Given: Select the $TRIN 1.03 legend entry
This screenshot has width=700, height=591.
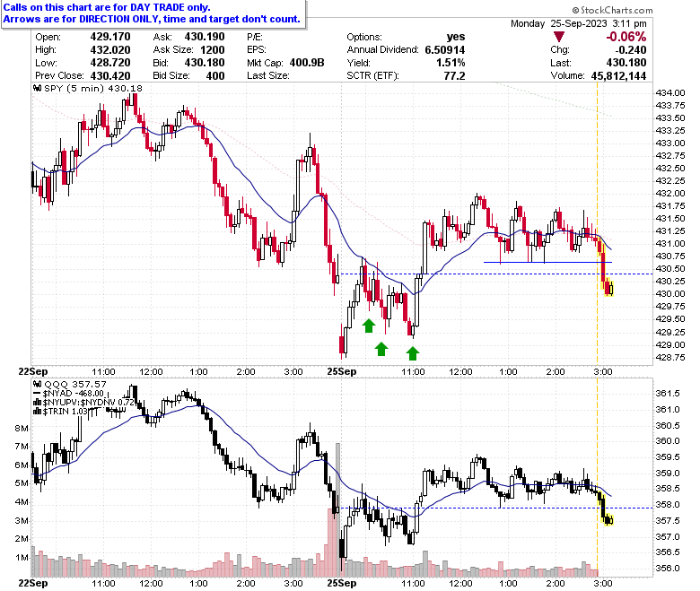Looking at the screenshot, I should pyautogui.click(x=66, y=412).
